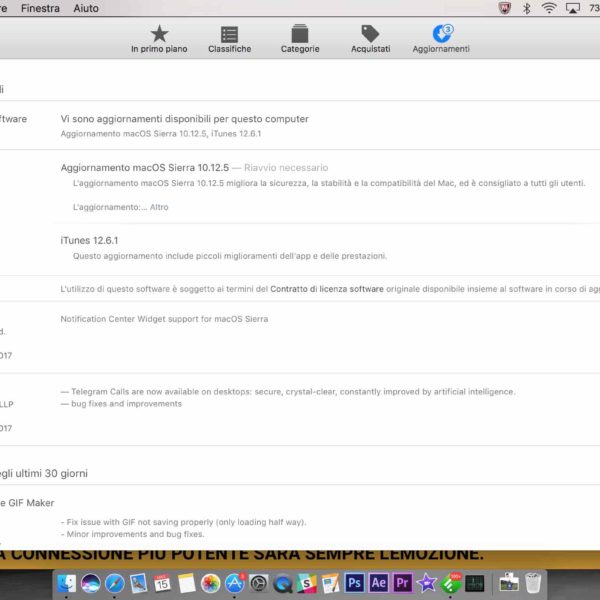Open Photos from the Dock
The image size is (600, 600).
pyautogui.click(x=210, y=583)
